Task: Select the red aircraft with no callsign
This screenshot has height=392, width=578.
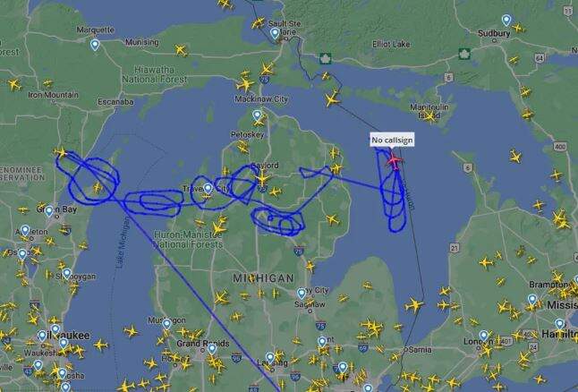Action: [395, 161]
